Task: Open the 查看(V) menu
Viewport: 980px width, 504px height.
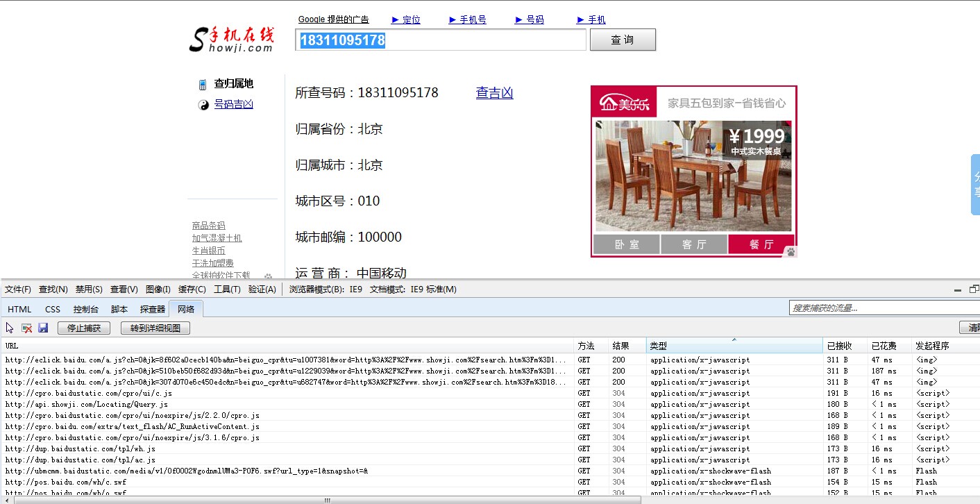Action: 124,289
